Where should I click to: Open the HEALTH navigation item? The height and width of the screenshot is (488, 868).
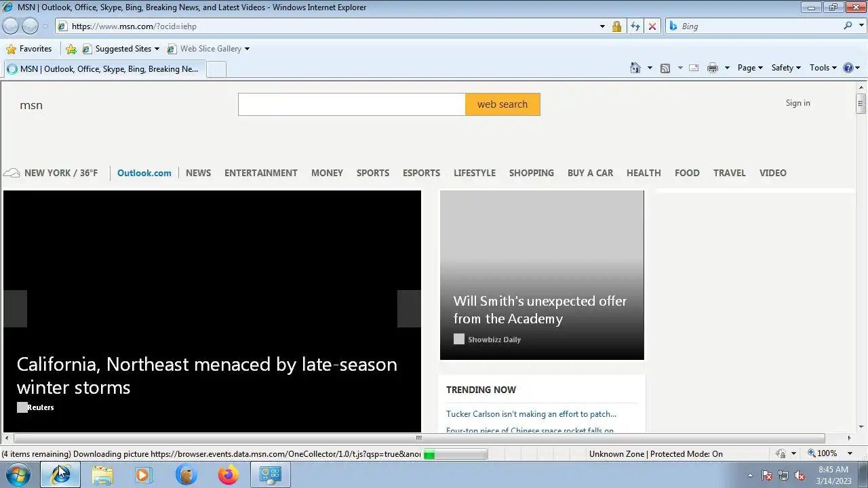point(644,173)
